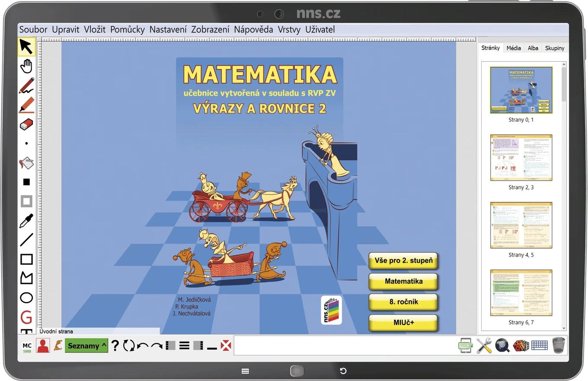
Task: Open the wrench and screwdriver settings
Action: coord(484,346)
